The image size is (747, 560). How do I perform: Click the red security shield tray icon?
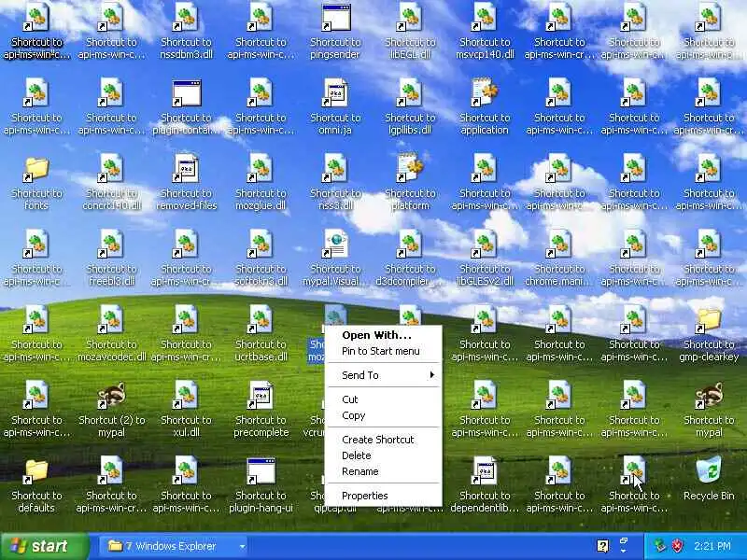coord(677,546)
